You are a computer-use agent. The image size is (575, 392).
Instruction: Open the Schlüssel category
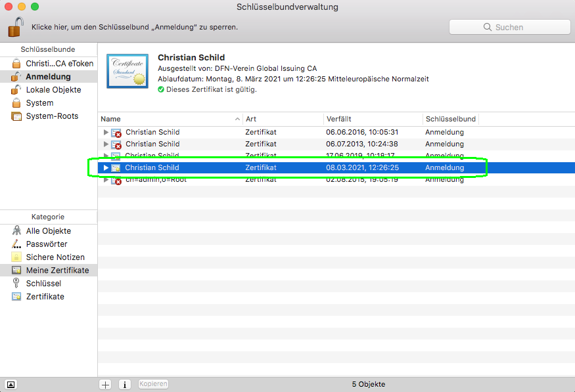click(x=43, y=284)
